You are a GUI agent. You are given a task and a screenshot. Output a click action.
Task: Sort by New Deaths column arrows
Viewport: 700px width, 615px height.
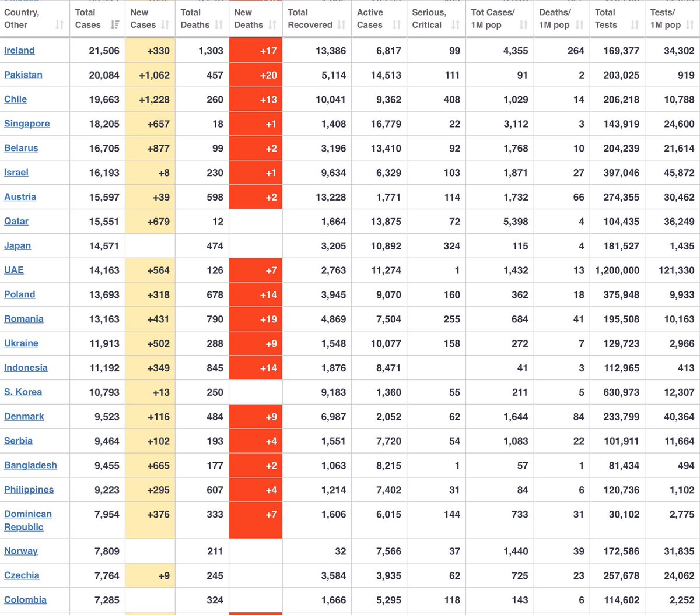(272, 24)
